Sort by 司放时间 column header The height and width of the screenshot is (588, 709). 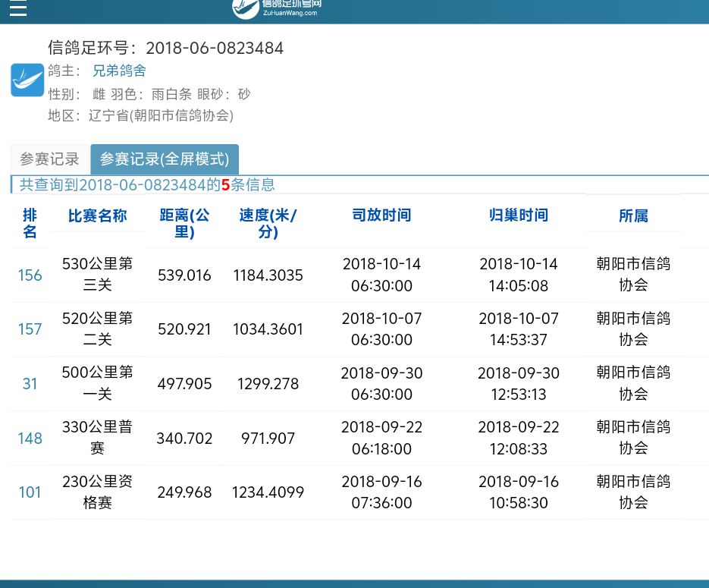(x=381, y=215)
